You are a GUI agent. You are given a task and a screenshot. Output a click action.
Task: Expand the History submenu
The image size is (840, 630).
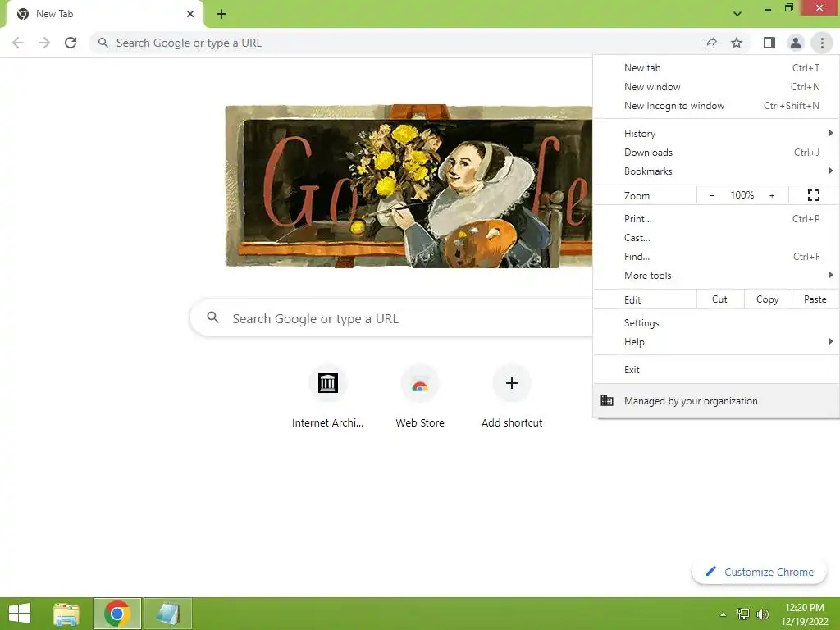(716, 134)
